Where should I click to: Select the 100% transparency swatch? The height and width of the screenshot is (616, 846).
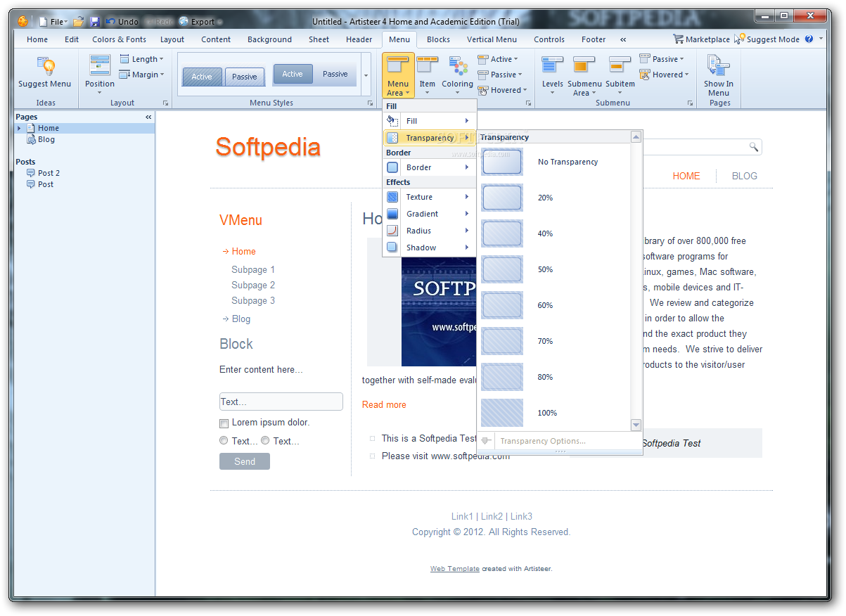point(502,413)
